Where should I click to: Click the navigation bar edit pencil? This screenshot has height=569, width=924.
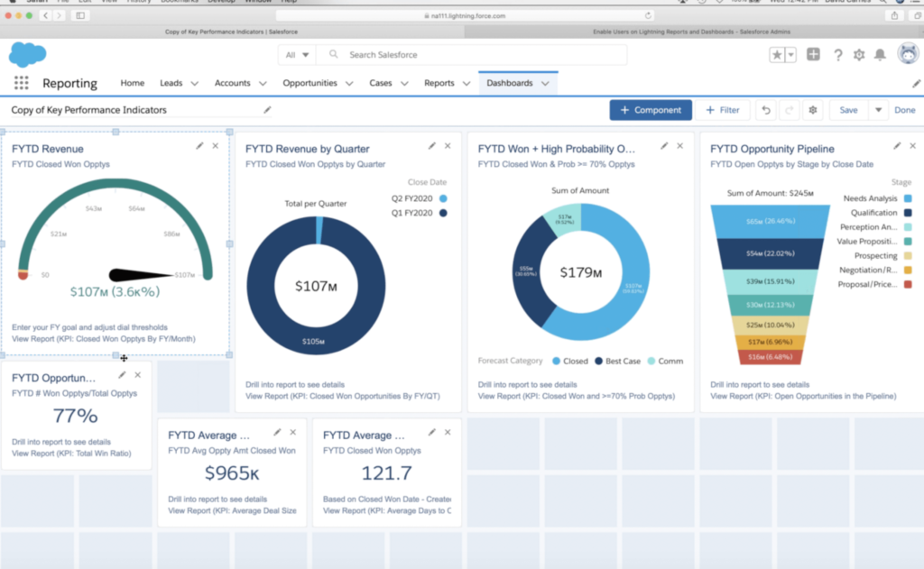pyautogui.click(x=916, y=84)
